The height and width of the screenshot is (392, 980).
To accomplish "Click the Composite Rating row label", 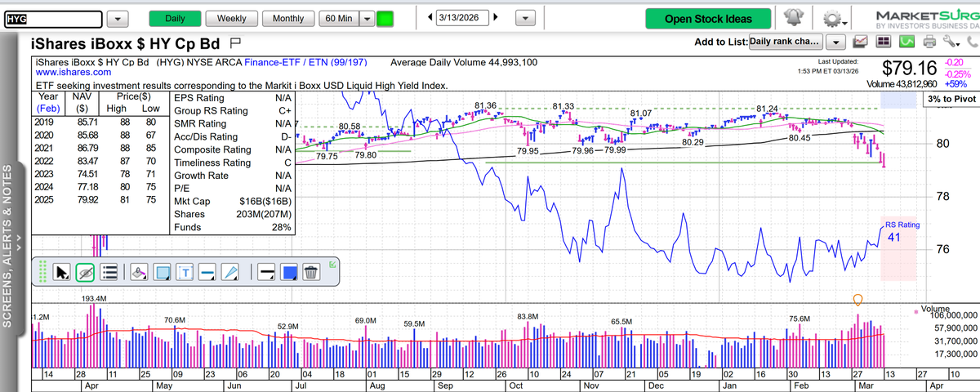I will (211, 151).
